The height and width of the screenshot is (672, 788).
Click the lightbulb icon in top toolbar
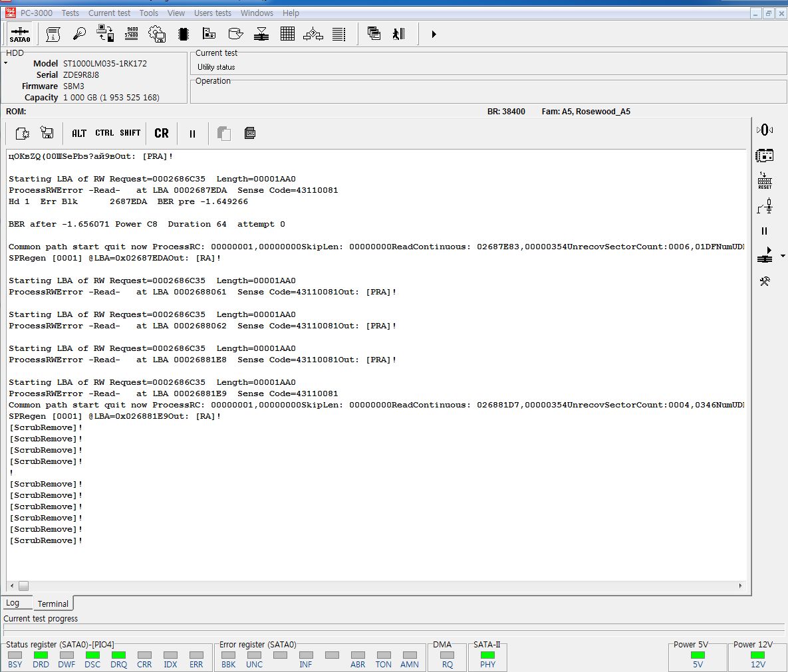point(79,34)
